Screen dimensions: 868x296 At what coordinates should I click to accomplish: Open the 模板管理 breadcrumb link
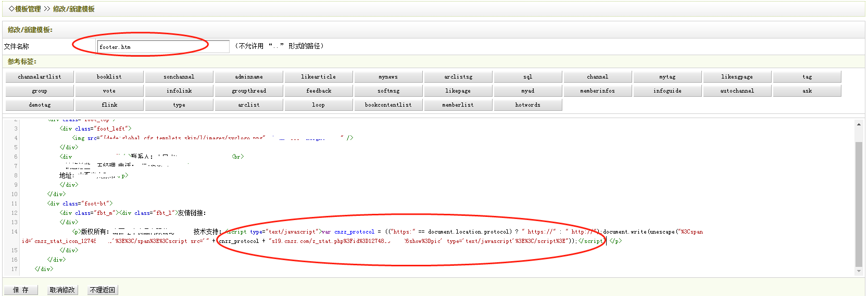[28, 9]
